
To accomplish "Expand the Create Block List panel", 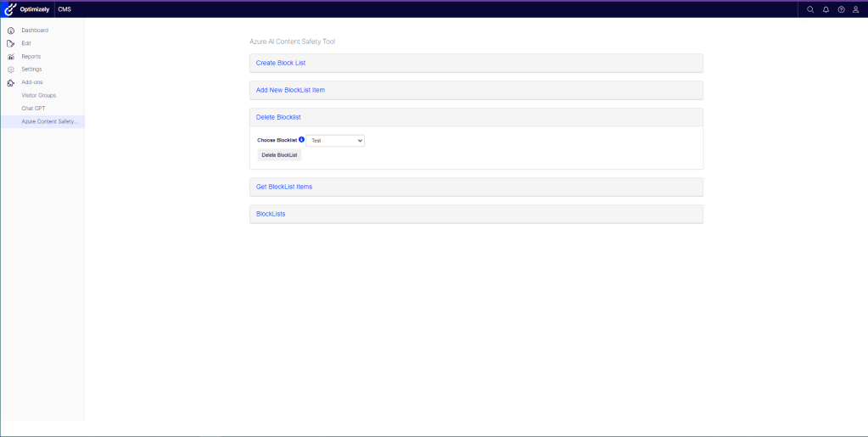I will click(476, 63).
